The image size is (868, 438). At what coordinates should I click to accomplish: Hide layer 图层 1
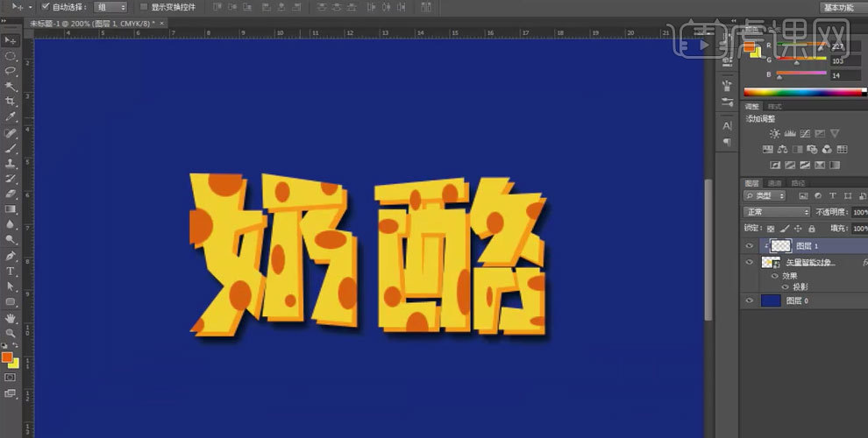[750, 246]
